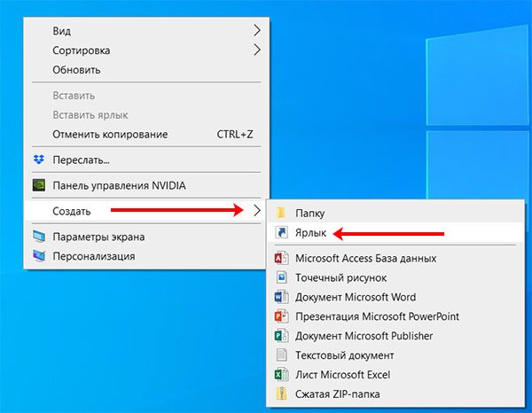Click the NVIDIA control panel icon
The image size is (532, 413).
39,185
